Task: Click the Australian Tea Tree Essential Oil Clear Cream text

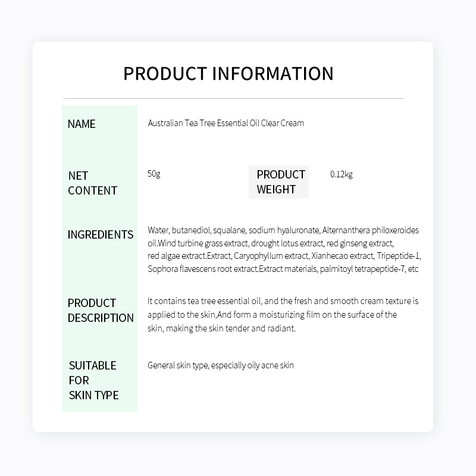Action: [x=226, y=123]
